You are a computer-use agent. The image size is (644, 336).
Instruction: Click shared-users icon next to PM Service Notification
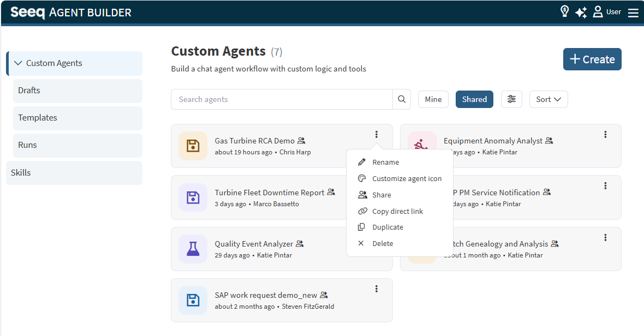547,192
